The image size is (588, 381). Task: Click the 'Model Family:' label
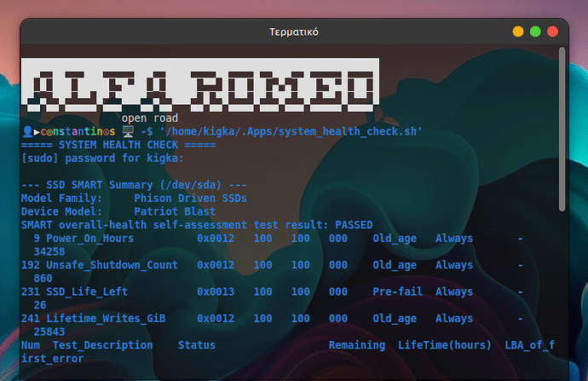pos(61,198)
